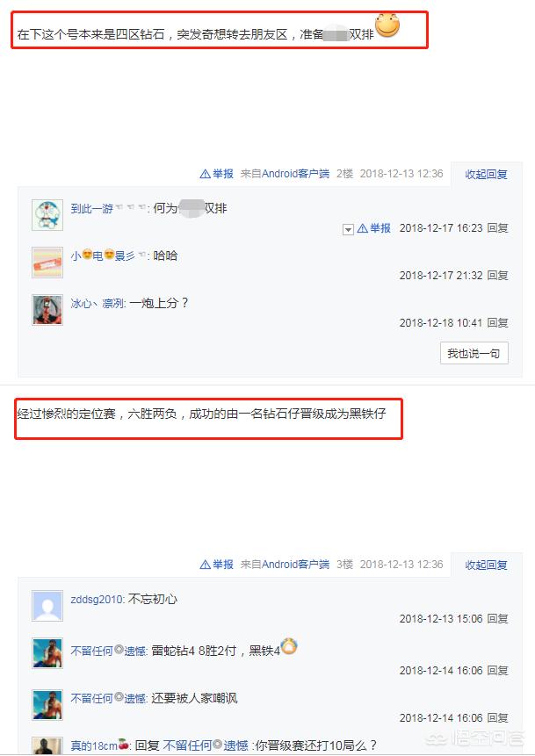This screenshot has height=756, width=535.
Task: Click the report warning icon on floor 3
Action: [205, 565]
